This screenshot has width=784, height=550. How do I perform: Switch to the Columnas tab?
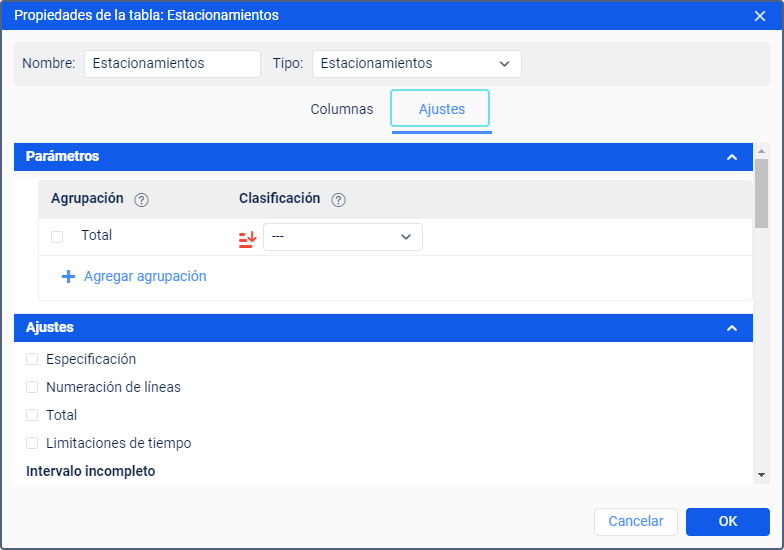point(342,110)
